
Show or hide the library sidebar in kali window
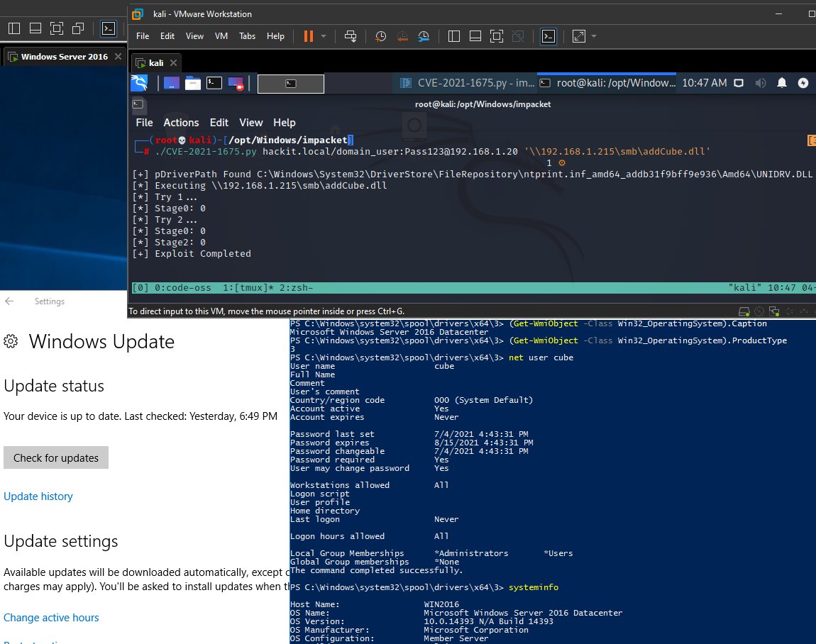[454, 36]
